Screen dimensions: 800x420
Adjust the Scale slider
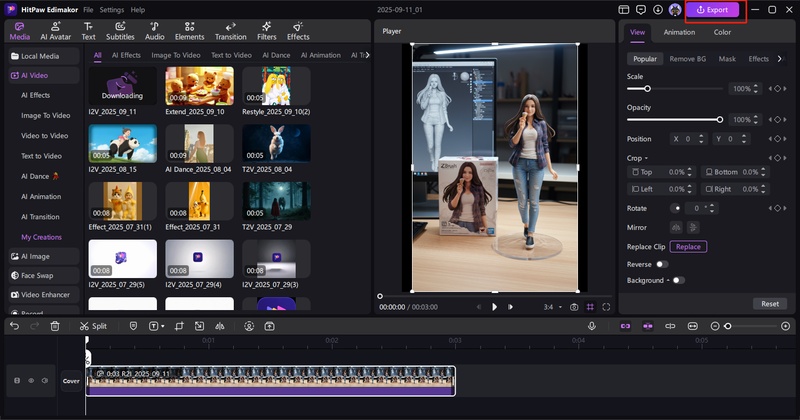674,89
